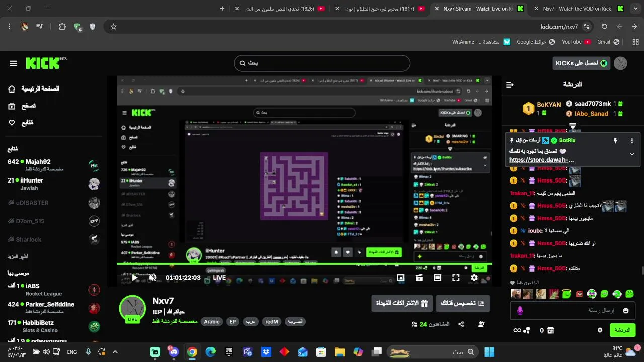
Task: Open pinned message options menu
Action: 632,141
